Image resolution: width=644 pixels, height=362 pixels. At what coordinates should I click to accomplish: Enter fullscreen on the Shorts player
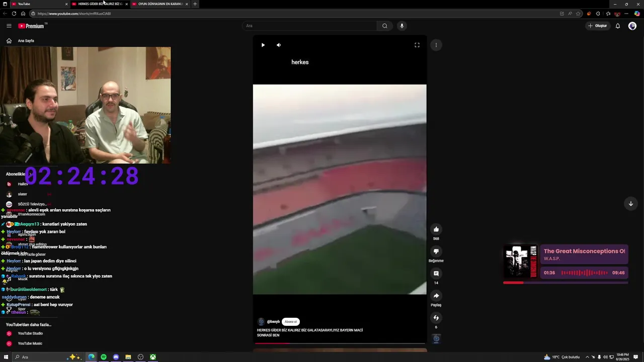(x=417, y=45)
